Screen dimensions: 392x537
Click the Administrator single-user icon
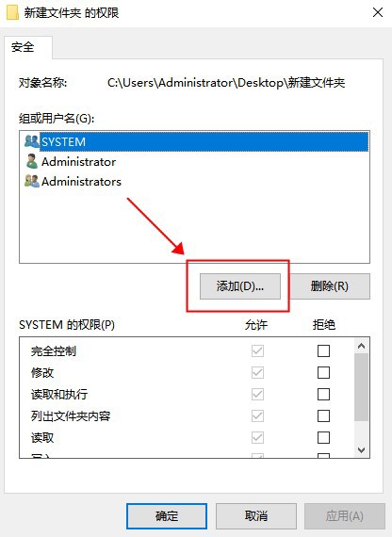32,161
